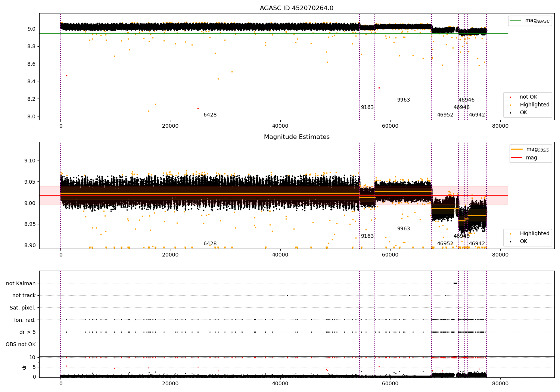Click the 'OK' legend entry in the top plot
This screenshot has width=560, height=392.
pos(523,113)
